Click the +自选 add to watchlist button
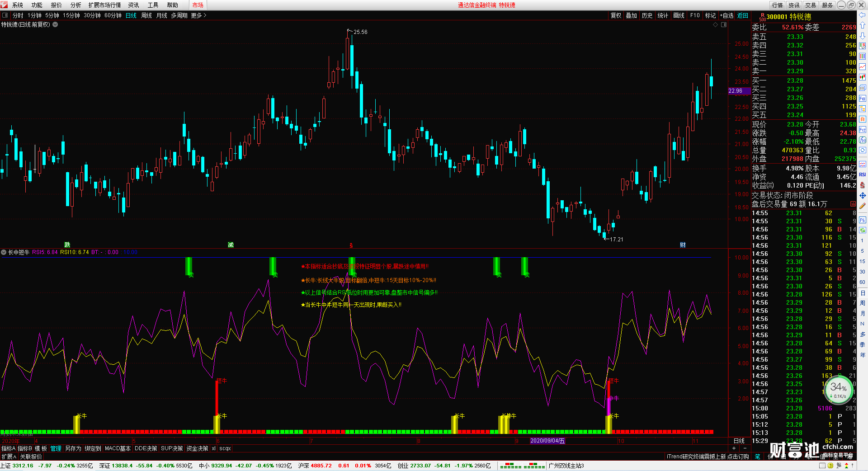Screen dimensions: 868x471 point(726,15)
